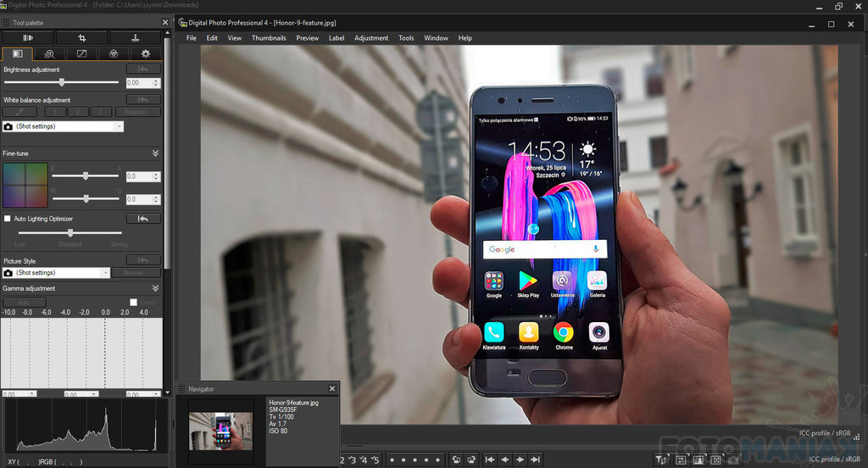Open the Adjustment menu
The height and width of the screenshot is (468, 868).
371,38
